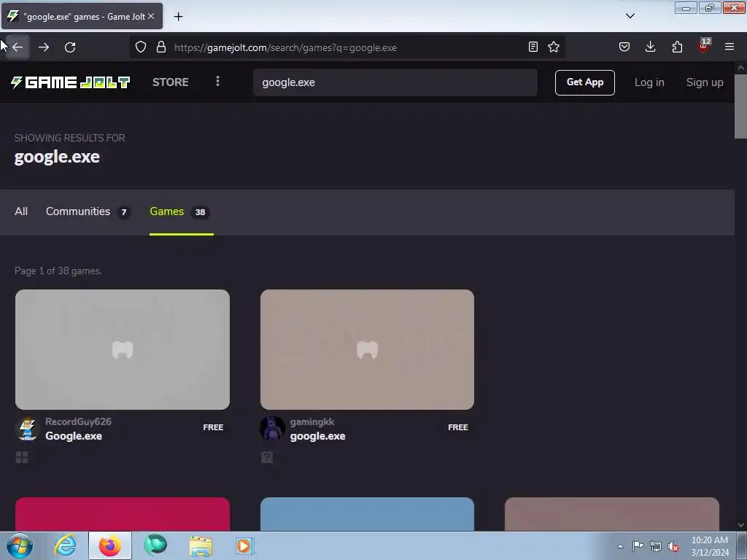The height and width of the screenshot is (560, 747).
Task: Click the unknown platform icon under google.exe
Action: [267, 457]
